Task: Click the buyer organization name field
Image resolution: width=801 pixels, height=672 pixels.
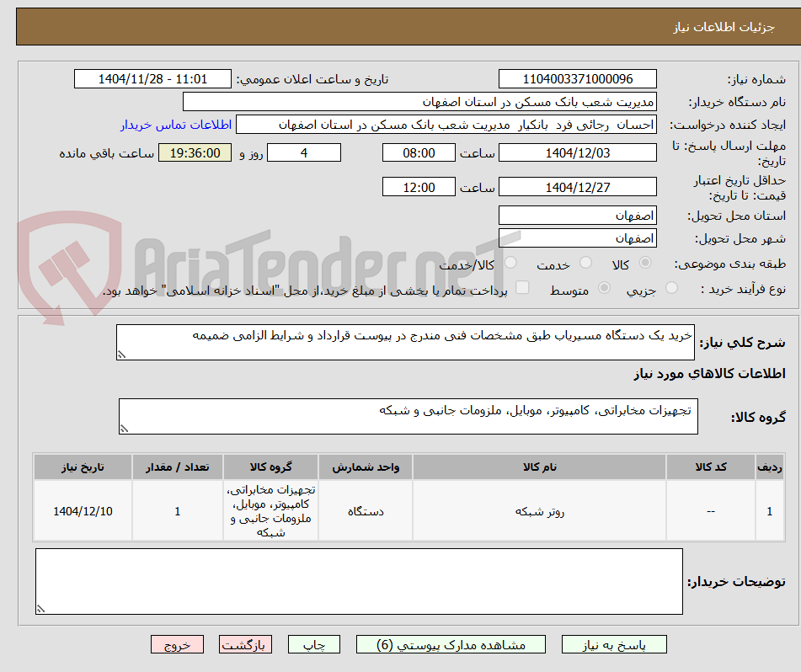Action: point(419,102)
